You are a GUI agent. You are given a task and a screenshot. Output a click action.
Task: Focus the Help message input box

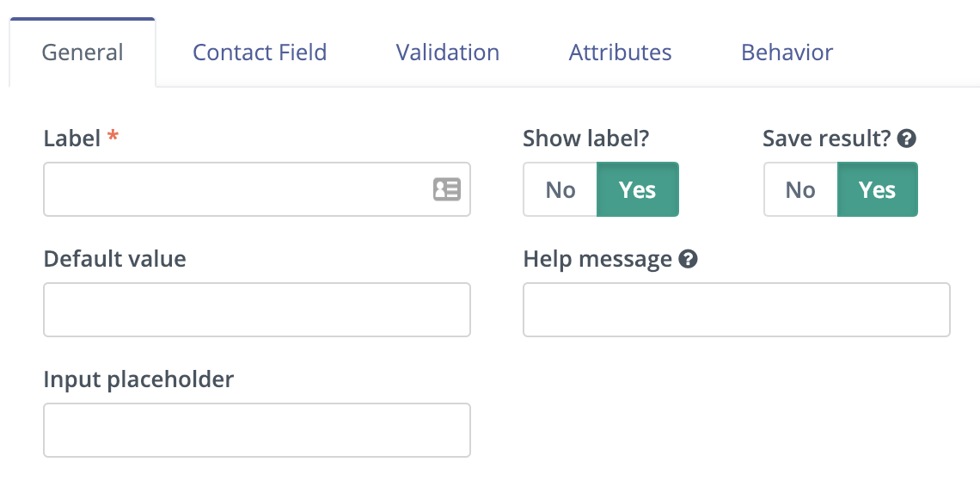736,310
